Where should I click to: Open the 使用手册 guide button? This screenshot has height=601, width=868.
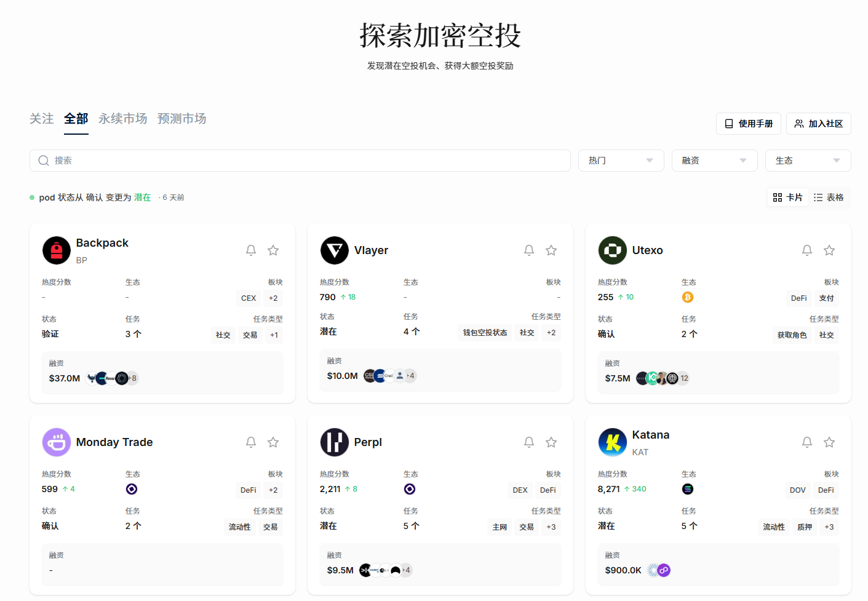(x=749, y=124)
